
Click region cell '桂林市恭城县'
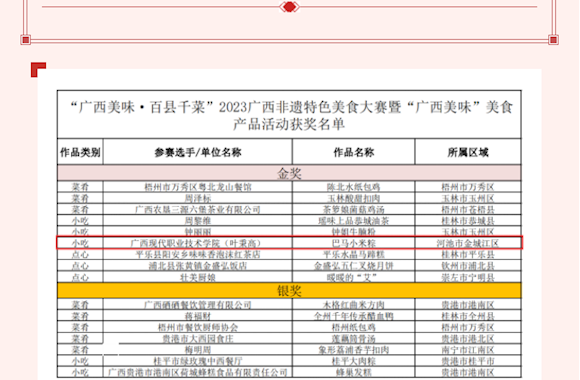coord(468,221)
